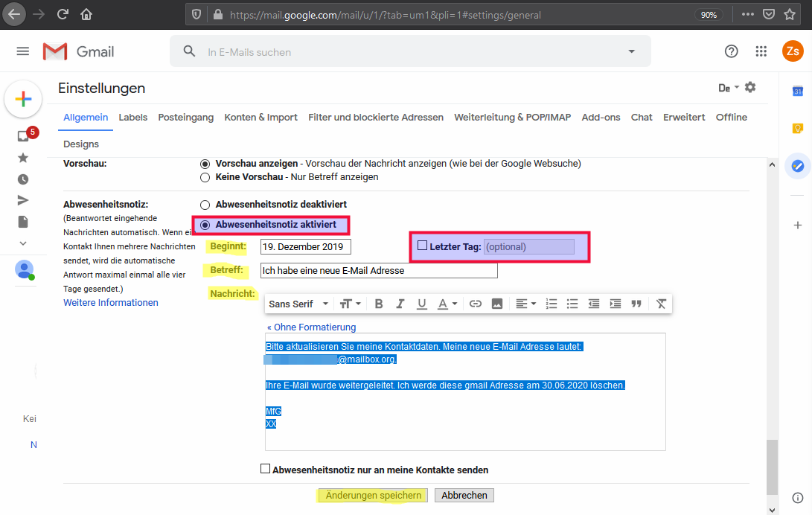Insert a link in the message
The height and width of the screenshot is (515, 812).
point(476,304)
